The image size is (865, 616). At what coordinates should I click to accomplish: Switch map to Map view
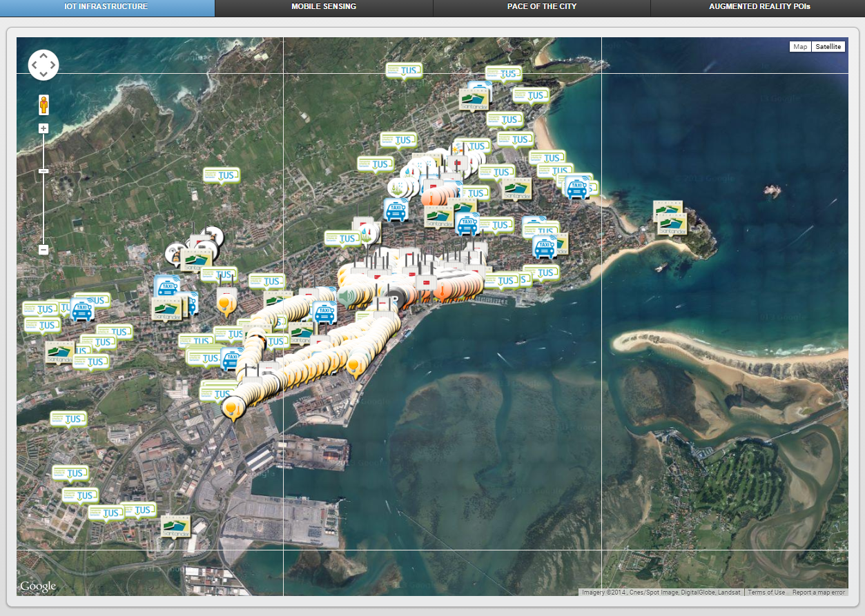800,47
